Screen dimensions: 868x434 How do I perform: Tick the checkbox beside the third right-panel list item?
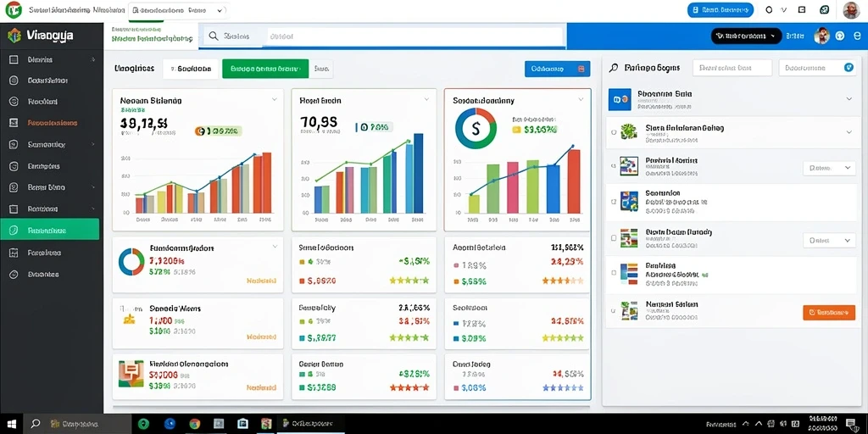[x=614, y=203]
